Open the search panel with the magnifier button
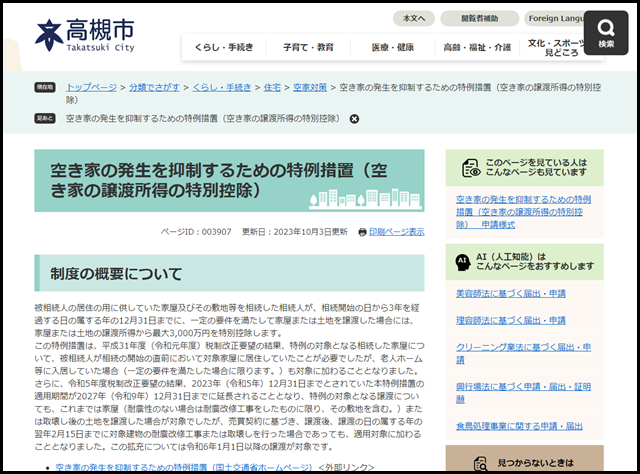The width and height of the screenshot is (640, 474). (606, 33)
